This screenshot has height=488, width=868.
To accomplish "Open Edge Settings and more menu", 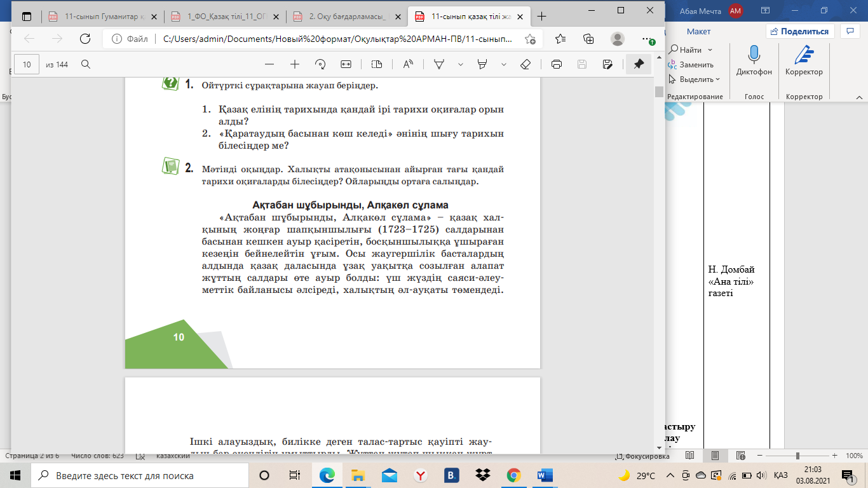I will click(647, 39).
